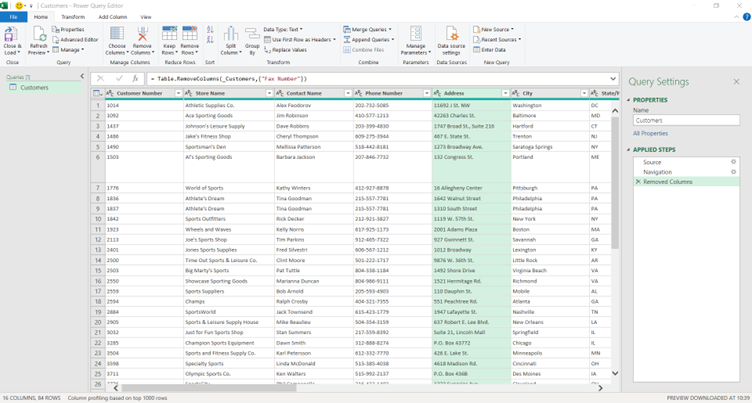Open the Append Queries dropdown
Image resolution: width=752 pixels, height=403 pixels.
click(369, 40)
